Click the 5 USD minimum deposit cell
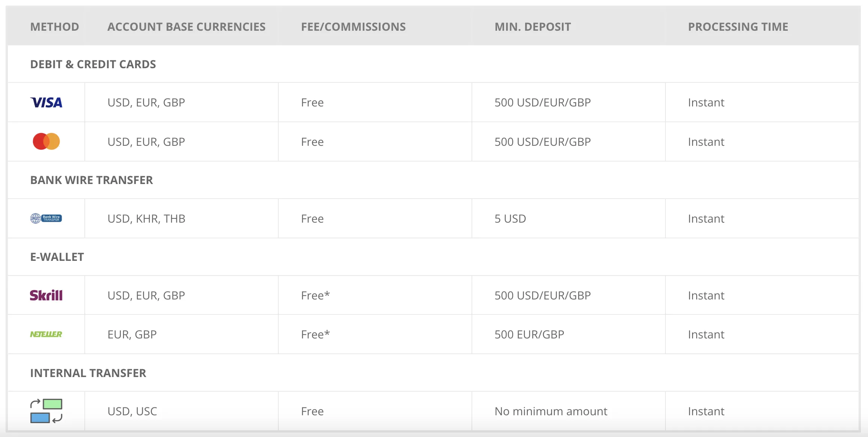Image resolution: width=868 pixels, height=437 pixels. coord(568,218)
